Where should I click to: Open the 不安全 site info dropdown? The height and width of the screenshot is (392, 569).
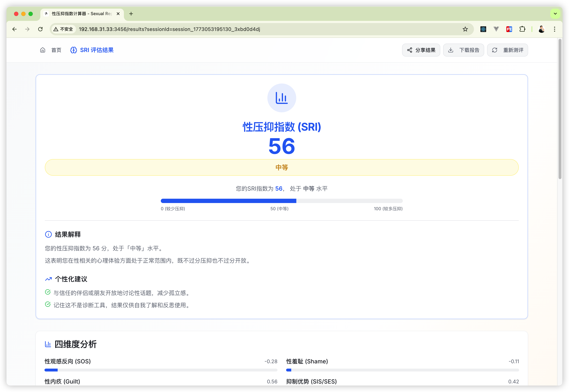click(63, 29)
